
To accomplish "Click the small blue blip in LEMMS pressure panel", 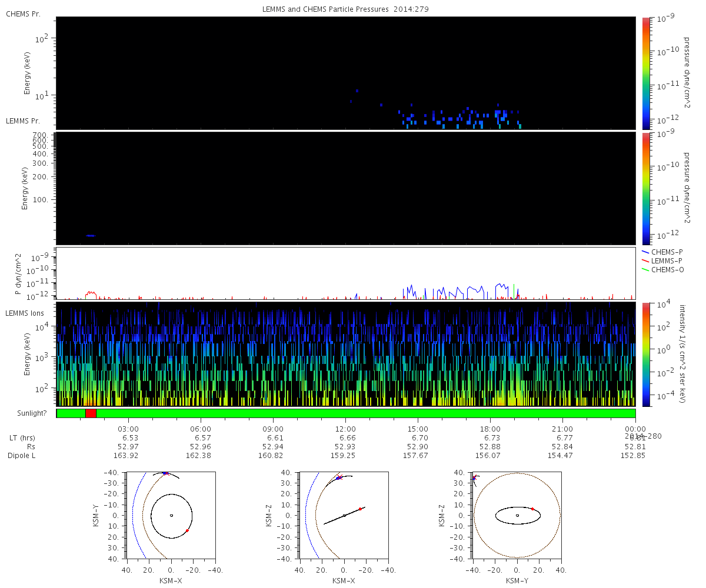I will click(x=90, y=236).
